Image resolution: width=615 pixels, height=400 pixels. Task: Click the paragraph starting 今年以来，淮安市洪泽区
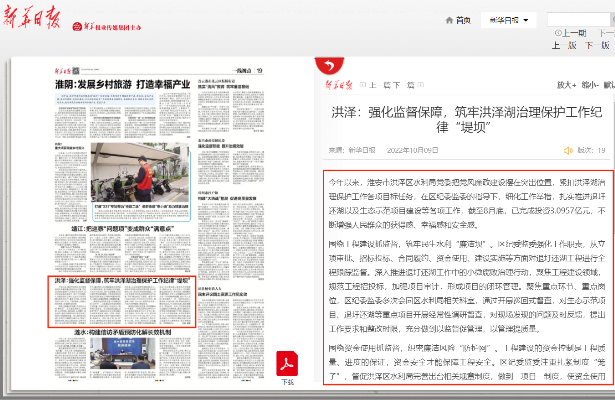click(x=467, y=204)
